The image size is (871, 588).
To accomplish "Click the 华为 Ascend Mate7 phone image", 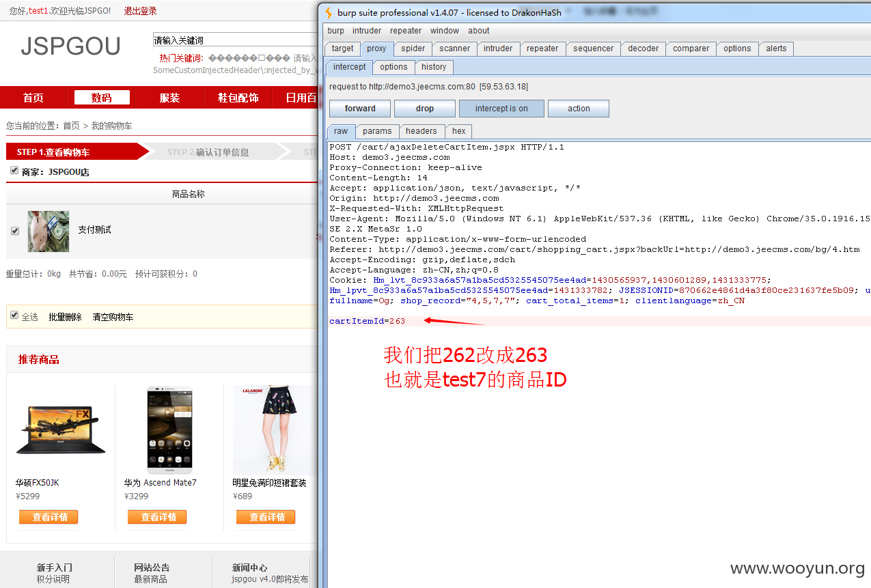I will coord(169,430).
